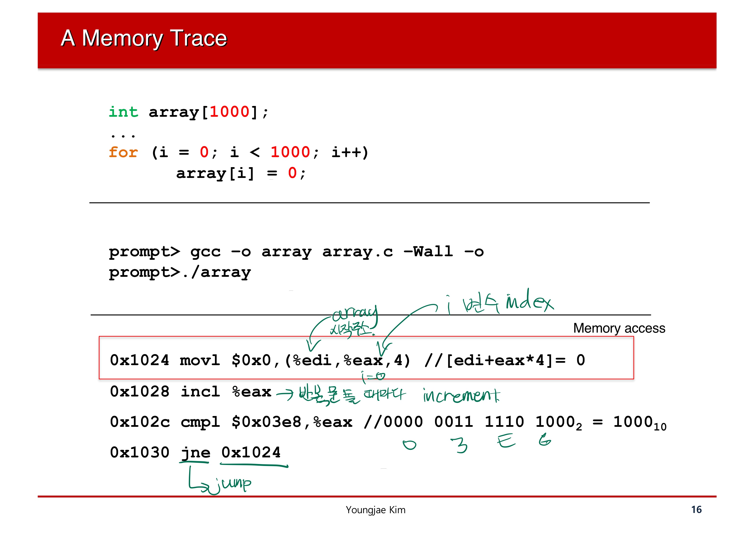Image resolution: width=756 pixels, height=534 pixels.
Task: Click the gcc compile command line
Action: (296, 252)
